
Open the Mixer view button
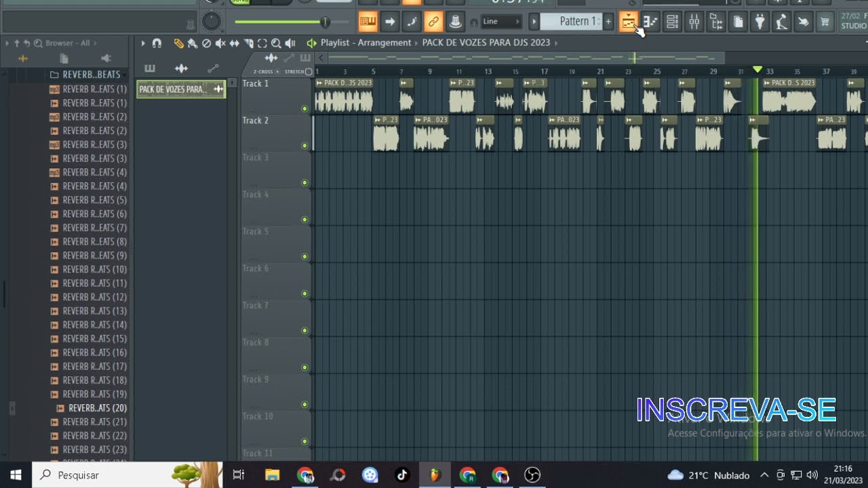point(694,22)
